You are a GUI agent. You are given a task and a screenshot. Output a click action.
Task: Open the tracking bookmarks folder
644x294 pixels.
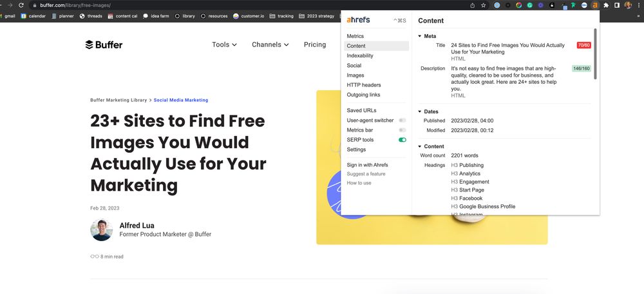tap(281, 16)
